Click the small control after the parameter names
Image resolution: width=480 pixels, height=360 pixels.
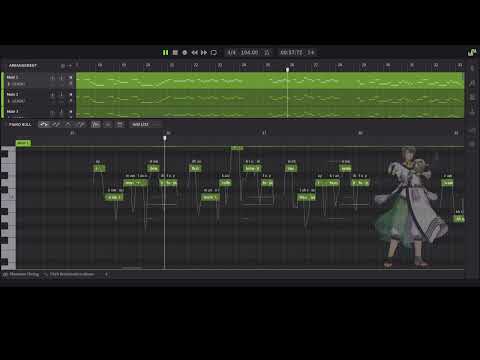[x=106, y=274]
